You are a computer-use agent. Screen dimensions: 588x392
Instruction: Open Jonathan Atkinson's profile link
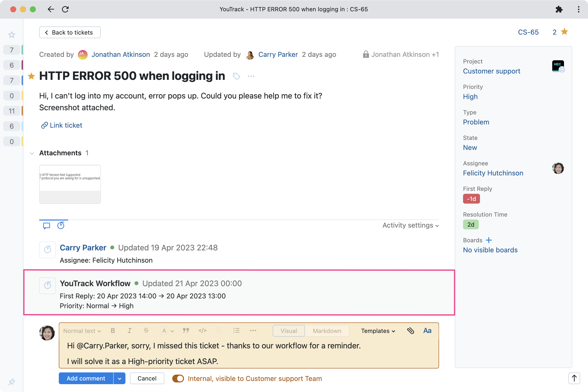tap(121, 54)
